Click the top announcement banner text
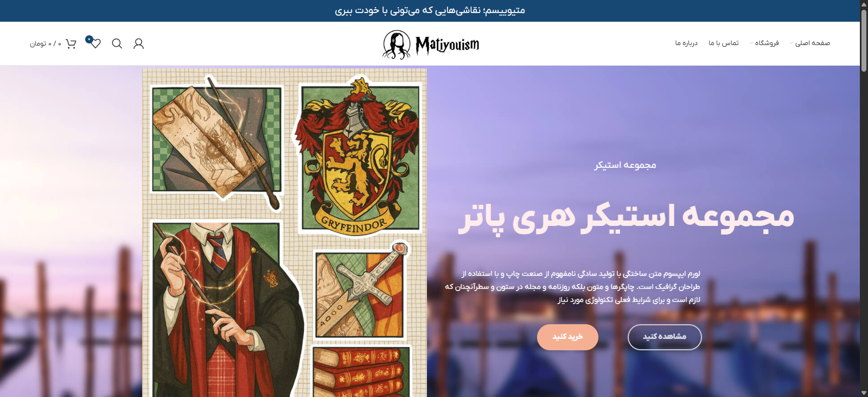The image size is (868, 397). point(430,10)
